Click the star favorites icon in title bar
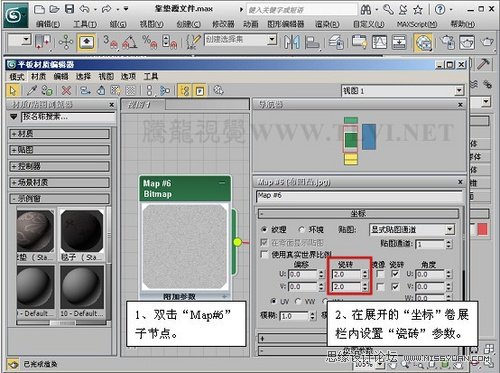This screenshot has width=500, height=373. click(418, 10)
